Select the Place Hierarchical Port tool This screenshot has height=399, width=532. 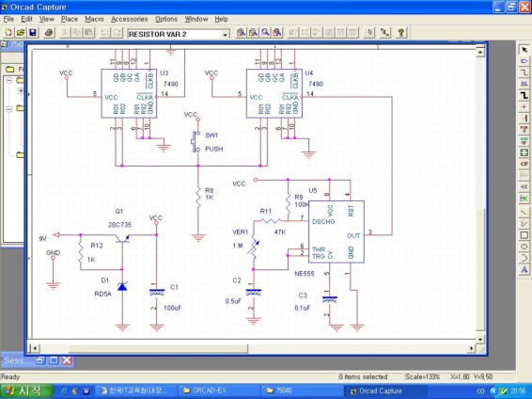pyautogui.click(x=524, y=164)
